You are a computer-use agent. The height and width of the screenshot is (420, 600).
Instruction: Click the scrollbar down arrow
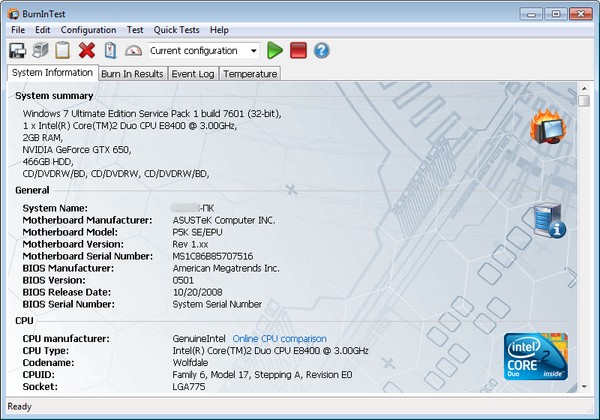click(584, 385)
